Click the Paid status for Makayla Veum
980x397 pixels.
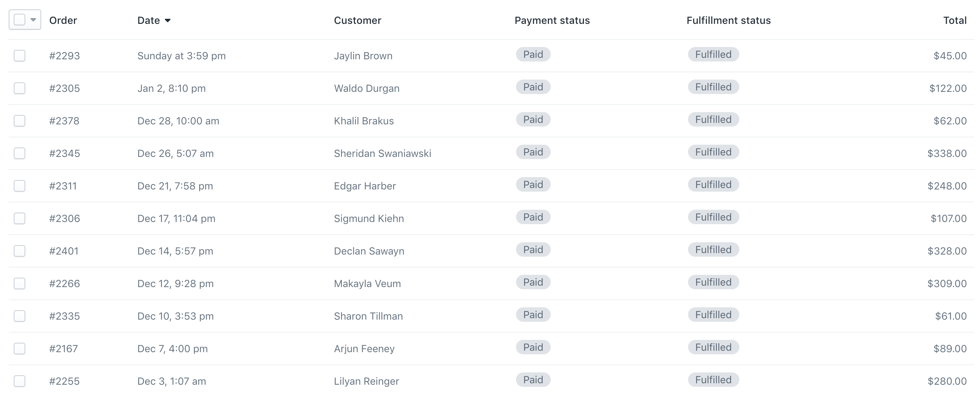point(533,282)
